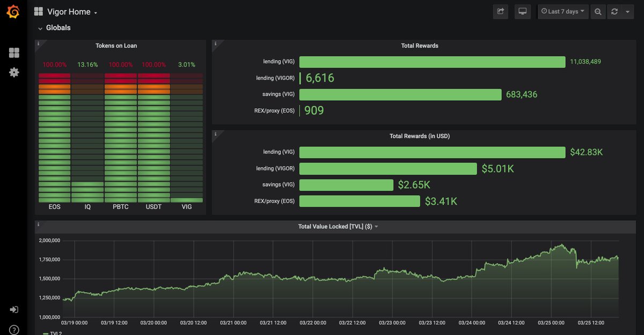
Task: Click the 6,616 lending (VIGOR) value
Action: pos(320,78)
